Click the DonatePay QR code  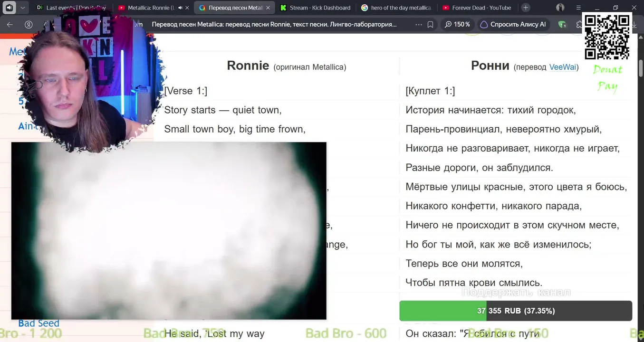click(607, 37)
